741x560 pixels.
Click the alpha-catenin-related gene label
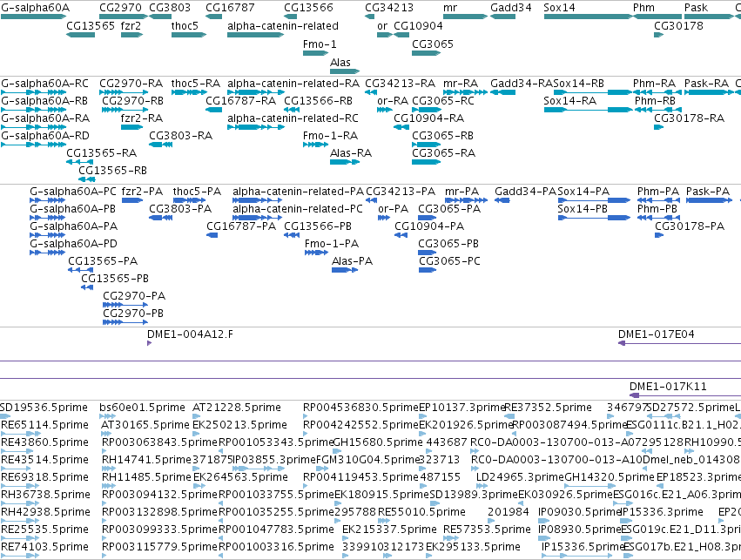click(x=283, y=26)
